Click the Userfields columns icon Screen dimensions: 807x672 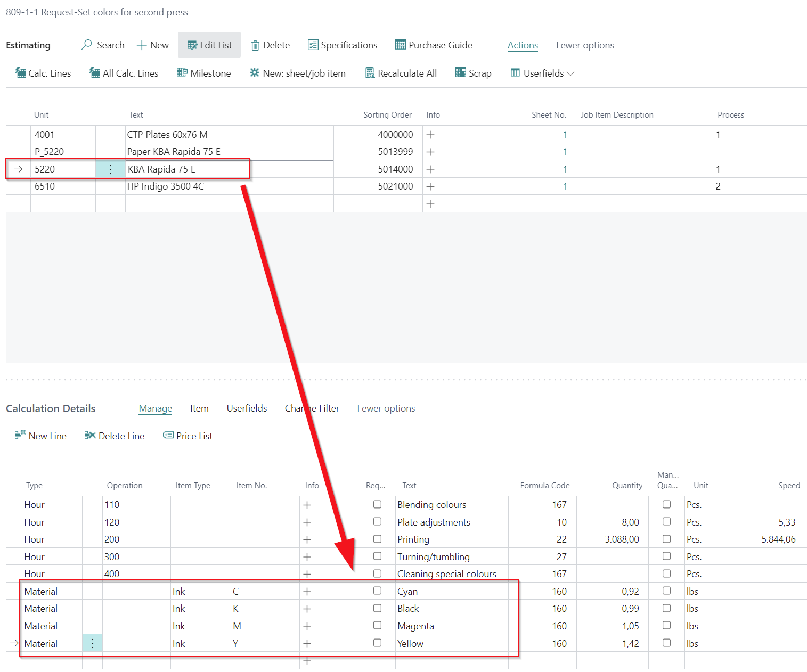click(x=515, y=72)
